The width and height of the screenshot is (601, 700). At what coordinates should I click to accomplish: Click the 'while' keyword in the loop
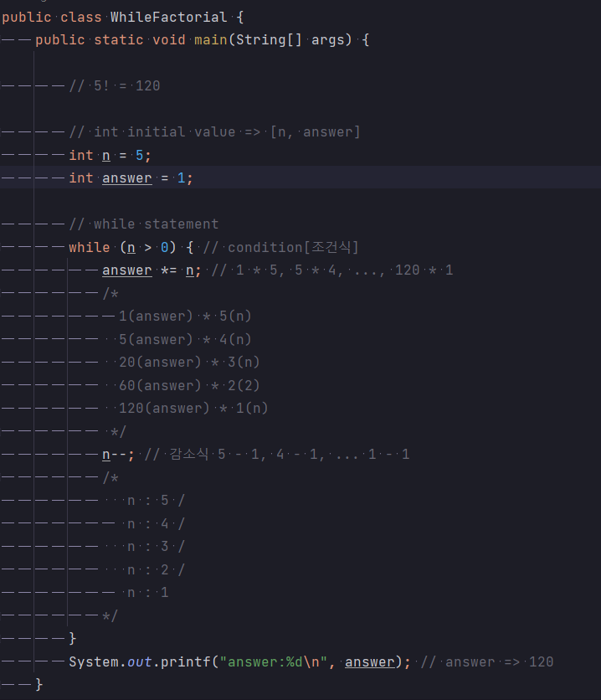tap(90, 247)
